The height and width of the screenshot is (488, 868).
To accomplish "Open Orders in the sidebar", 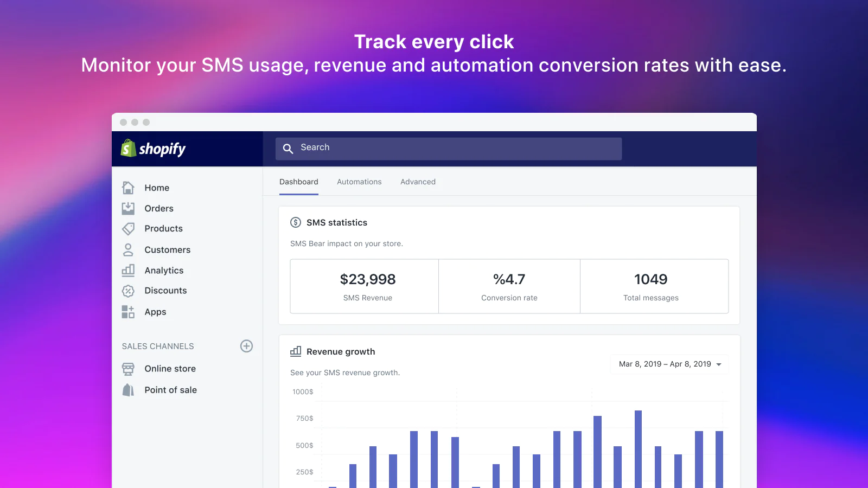I will [159, 208].
